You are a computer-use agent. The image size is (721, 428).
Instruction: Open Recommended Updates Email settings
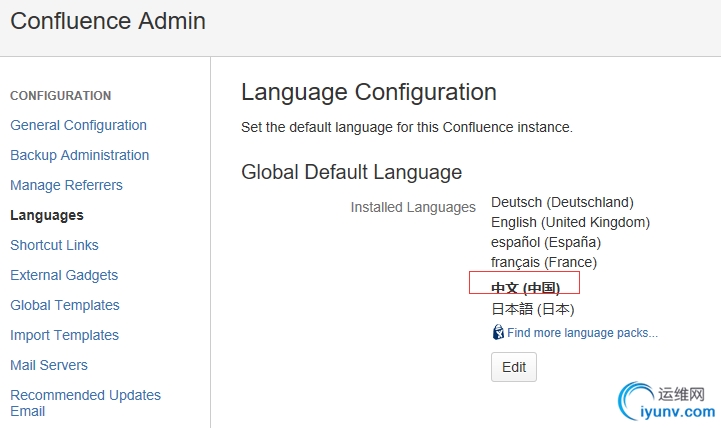click(x=86, y=403)
